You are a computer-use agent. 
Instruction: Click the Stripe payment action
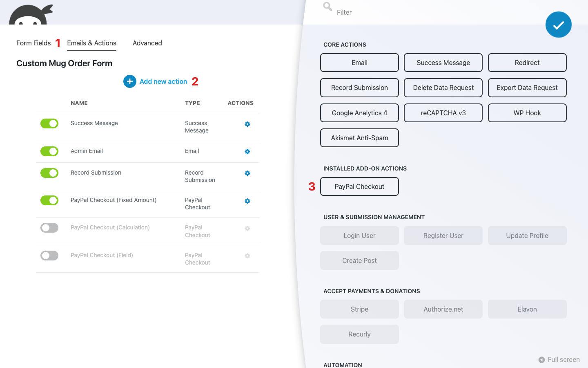coord(359,309)
